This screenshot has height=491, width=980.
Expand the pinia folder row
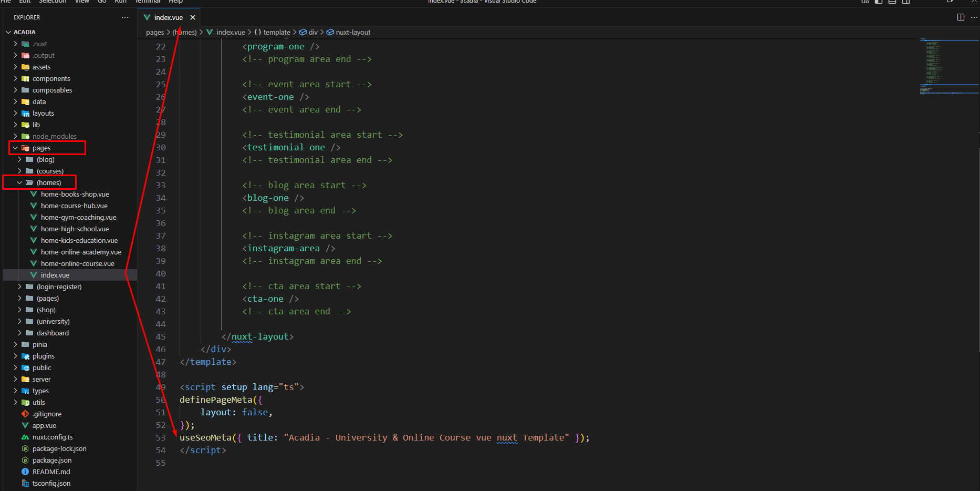point(70,344)
